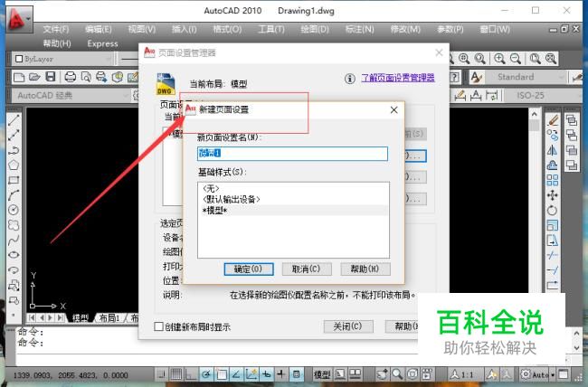Switch to the 布局1 layout tab

(x=109, y=318)
